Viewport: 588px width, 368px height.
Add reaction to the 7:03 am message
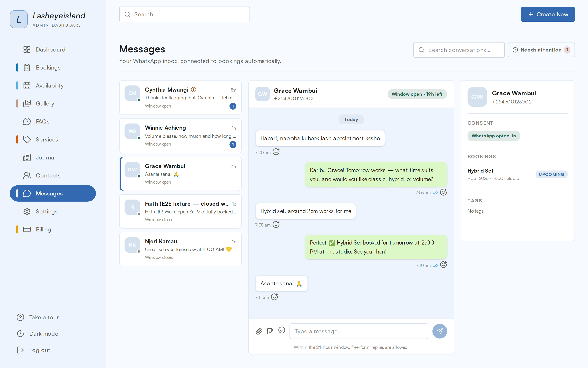[x=443, y=192]
